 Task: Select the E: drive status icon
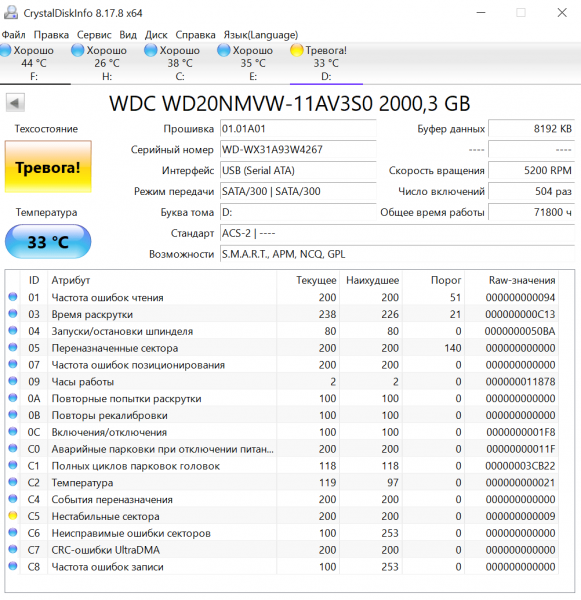pos(224,50)
